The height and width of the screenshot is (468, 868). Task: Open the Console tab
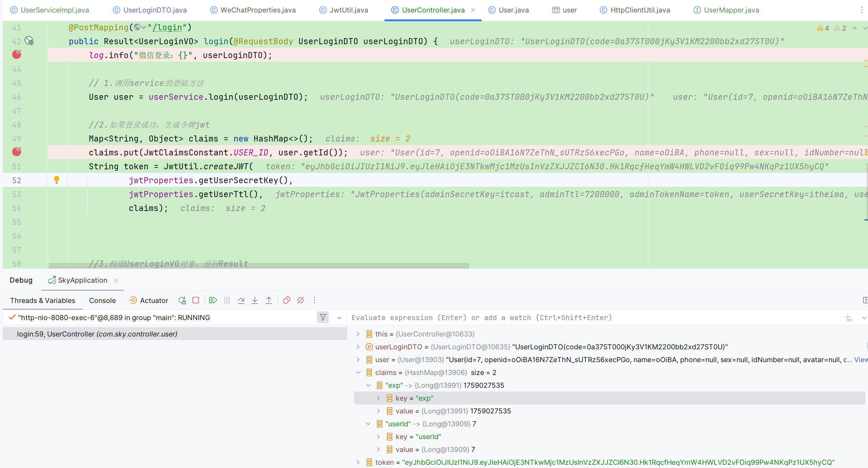point(102,300)
